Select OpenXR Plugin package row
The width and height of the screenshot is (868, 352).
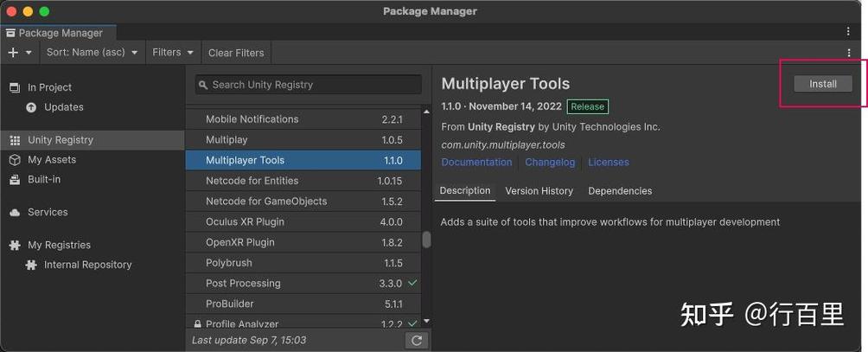[303, 242]
